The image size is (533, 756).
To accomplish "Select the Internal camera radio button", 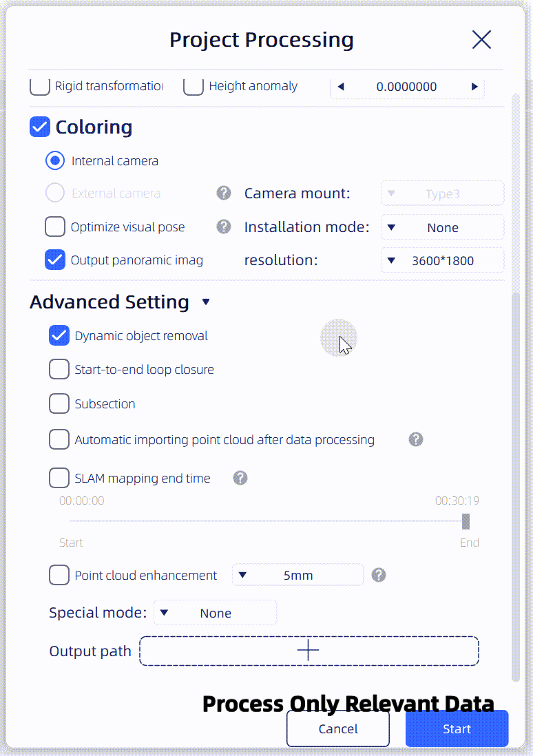I will pyautogui.click(x=55, y=160).
